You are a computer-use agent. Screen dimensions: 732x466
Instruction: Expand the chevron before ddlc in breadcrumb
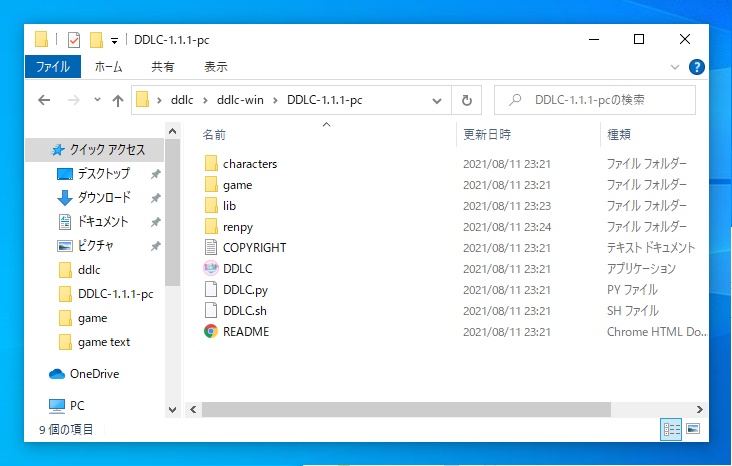159,100
